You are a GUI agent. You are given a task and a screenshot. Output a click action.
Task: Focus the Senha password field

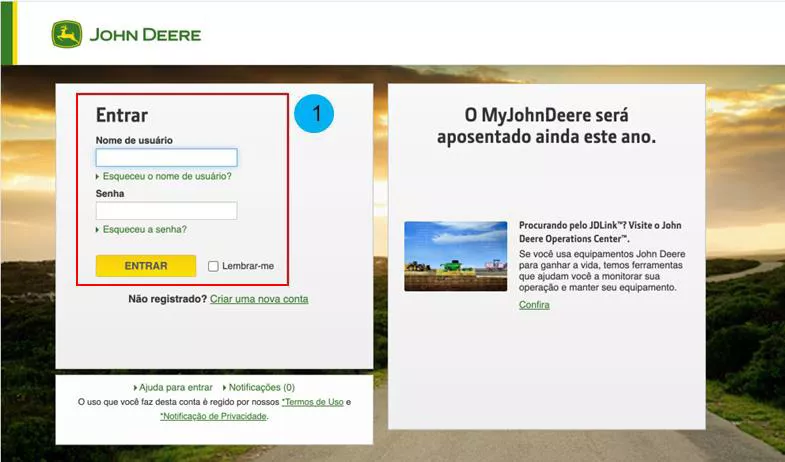pyautogui.click(x=166, y=211)
